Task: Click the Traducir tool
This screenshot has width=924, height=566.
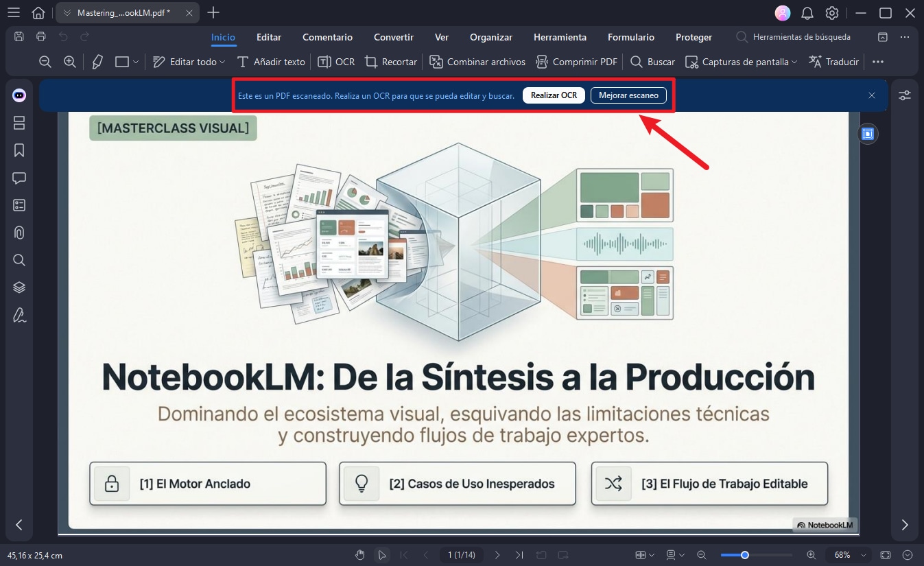Action: [833, 62]
